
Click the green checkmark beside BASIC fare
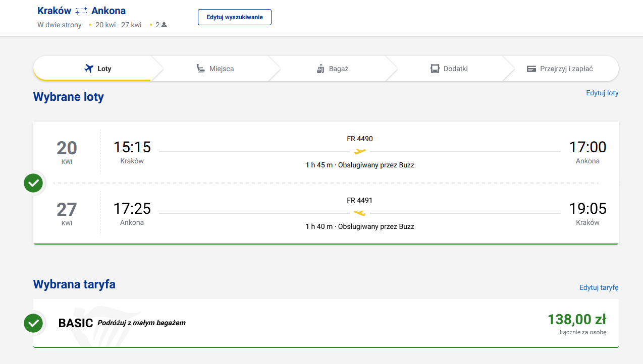tap(33, 323)
